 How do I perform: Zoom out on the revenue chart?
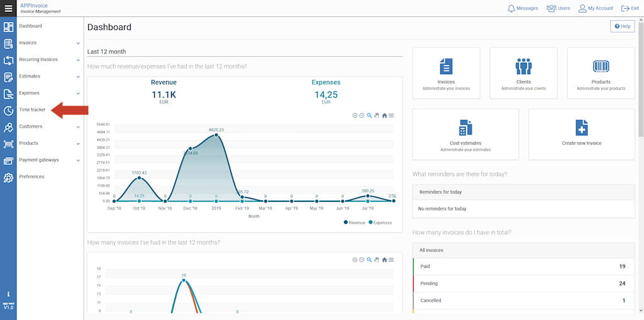(x=362, y=116)
